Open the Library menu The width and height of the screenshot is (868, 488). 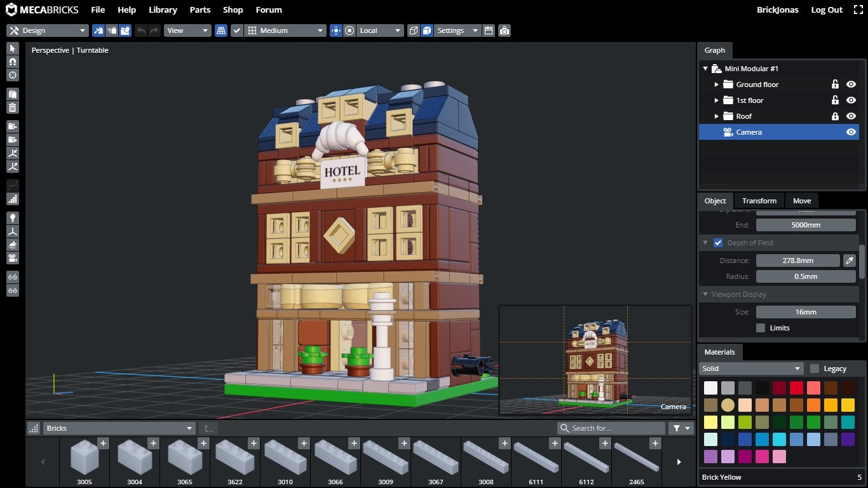coord(163,10)
